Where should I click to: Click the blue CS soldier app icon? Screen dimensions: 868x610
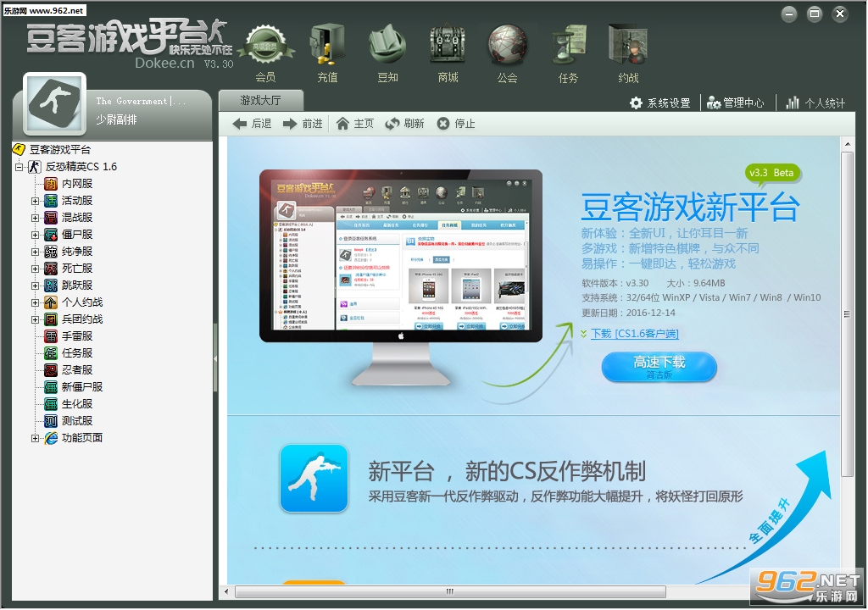click(314, 479)
